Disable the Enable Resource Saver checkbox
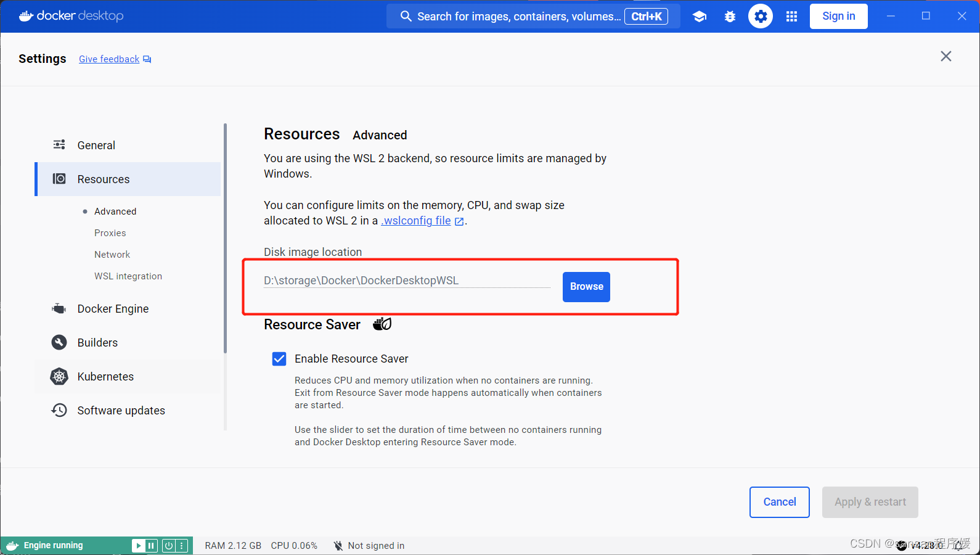Image resolution: width=980 pixels, height=555 pixels. (x=279, y=359)
